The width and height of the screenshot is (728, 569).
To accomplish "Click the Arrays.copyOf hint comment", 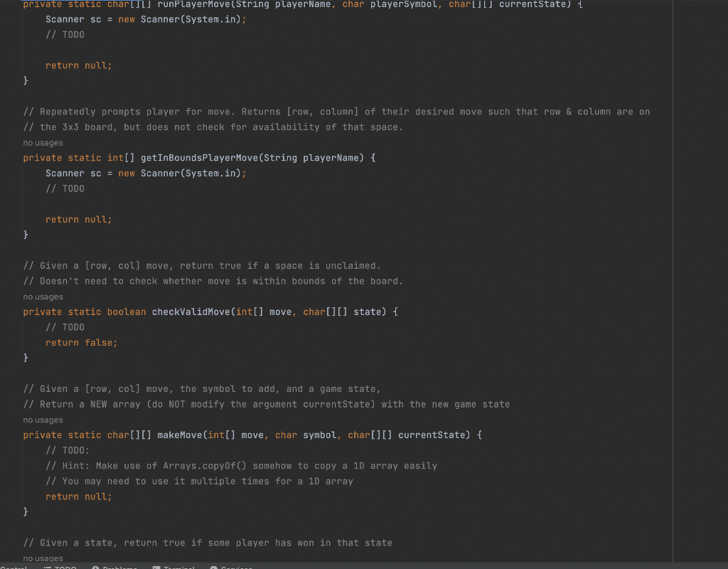I will (242, 465).
